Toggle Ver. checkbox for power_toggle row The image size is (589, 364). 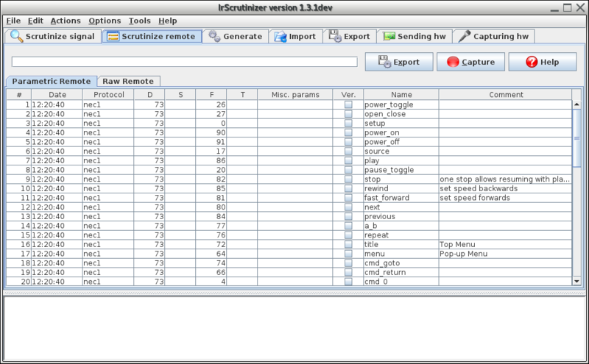pyautogui.click(x=348, y=105)
